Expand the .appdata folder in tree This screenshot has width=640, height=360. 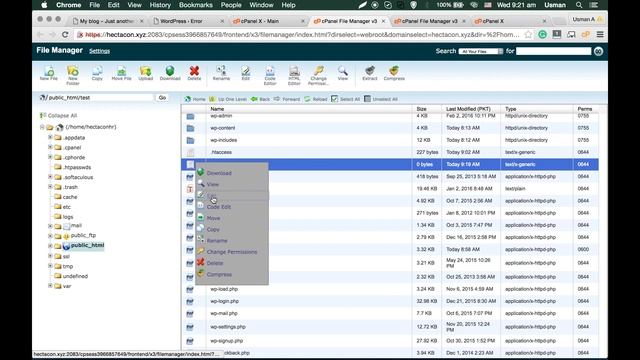pyautogui.click(x=50, y=138)
